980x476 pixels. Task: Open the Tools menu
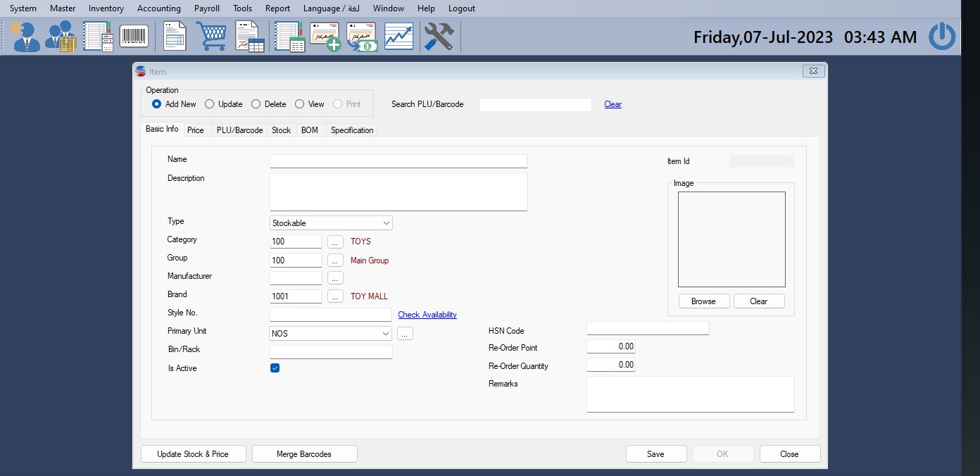(243, 8)
